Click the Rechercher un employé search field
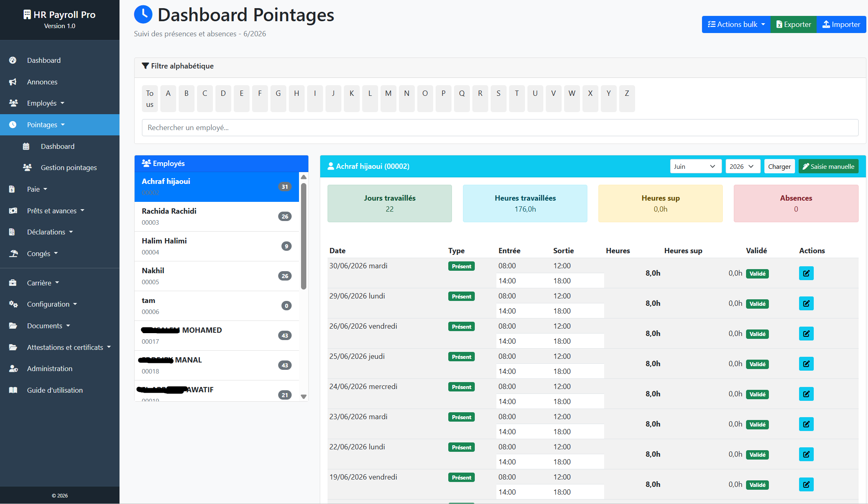868x504 pixels. pos(500,128)
